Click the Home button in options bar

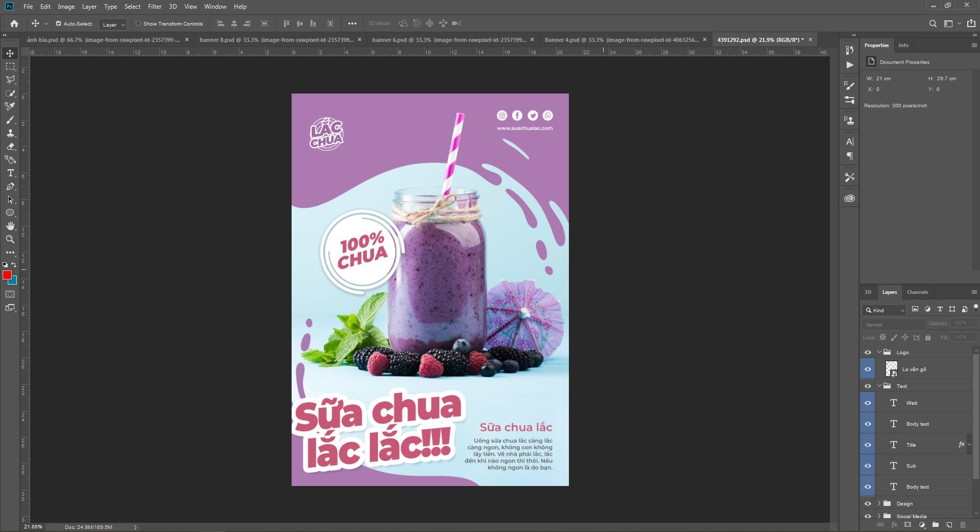(x=14, y=24)
